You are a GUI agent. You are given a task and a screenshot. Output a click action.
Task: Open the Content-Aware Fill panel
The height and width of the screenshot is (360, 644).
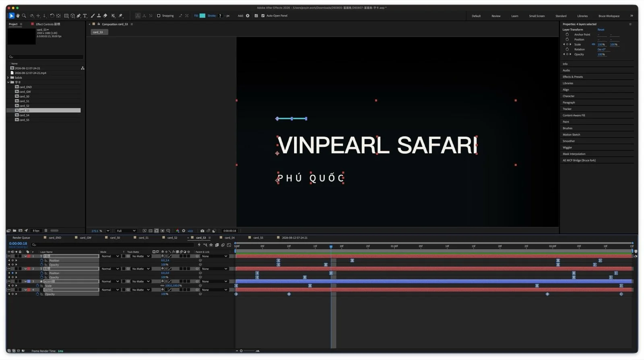tap(574, 115)
